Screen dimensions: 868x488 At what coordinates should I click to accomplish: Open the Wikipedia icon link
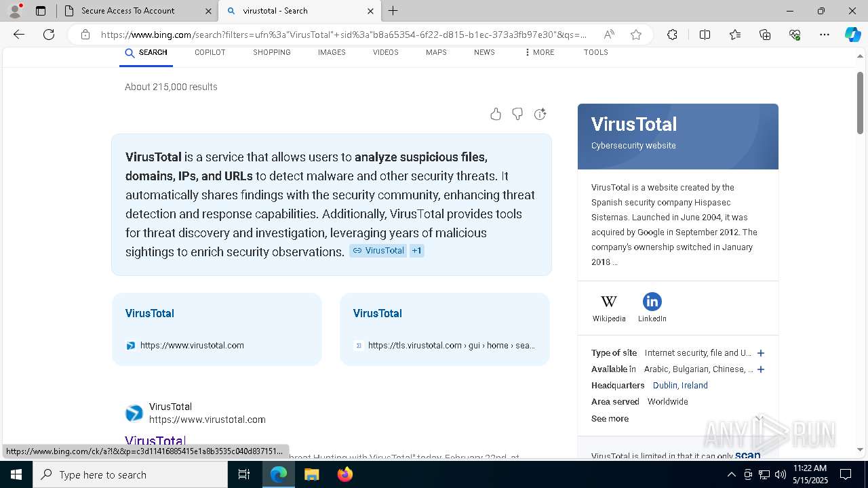tap(609, 308)
